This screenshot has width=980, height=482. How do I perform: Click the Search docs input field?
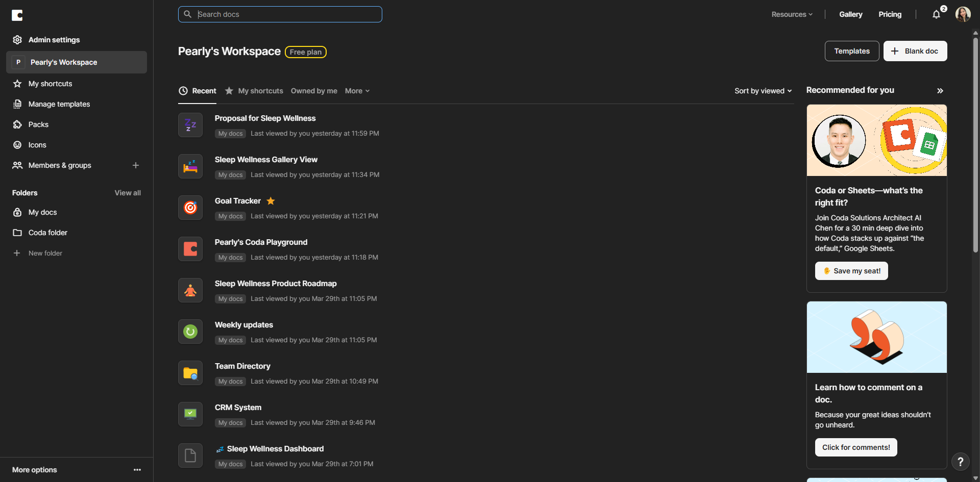pyautogui.click(x=280, y=14)
